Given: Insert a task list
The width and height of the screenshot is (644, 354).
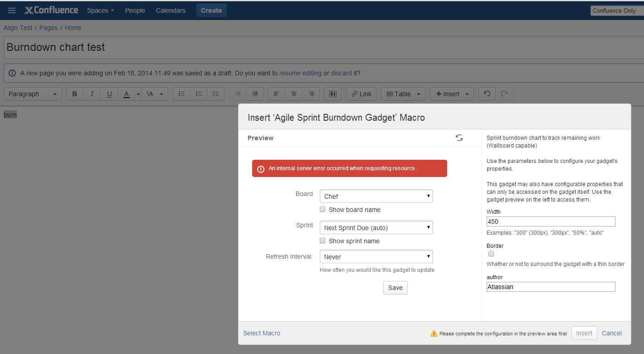Looking at the screenshot, I should pyautogui.click(x=216, y=94).
